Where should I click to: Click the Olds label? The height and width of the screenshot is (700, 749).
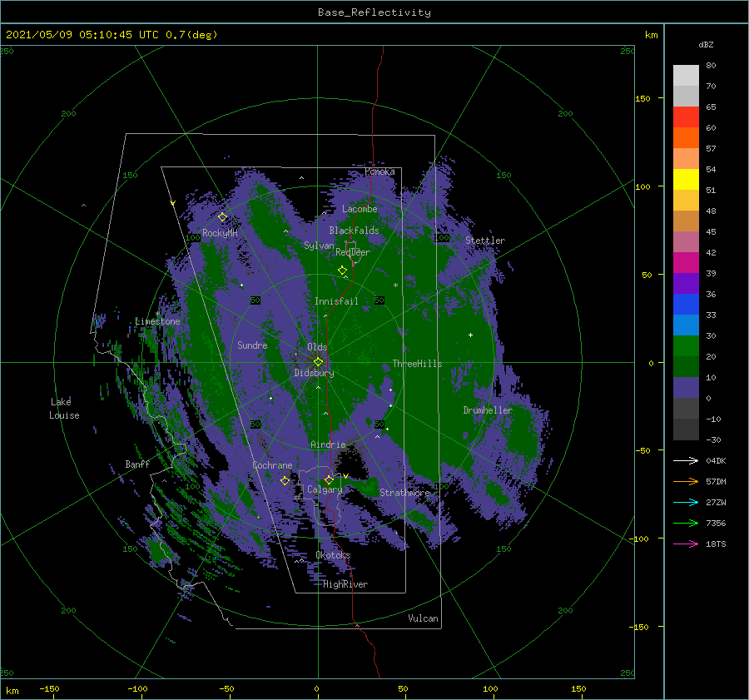point(317,347)
